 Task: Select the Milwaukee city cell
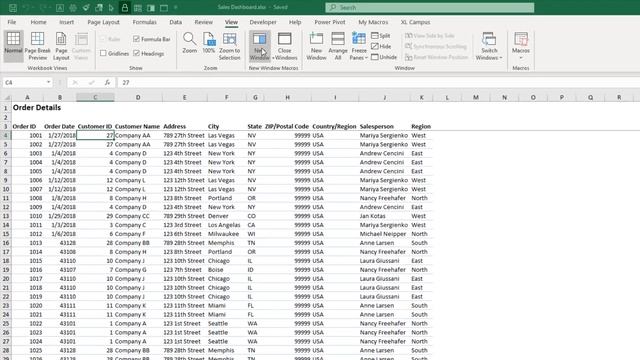[x=227, y=234]
